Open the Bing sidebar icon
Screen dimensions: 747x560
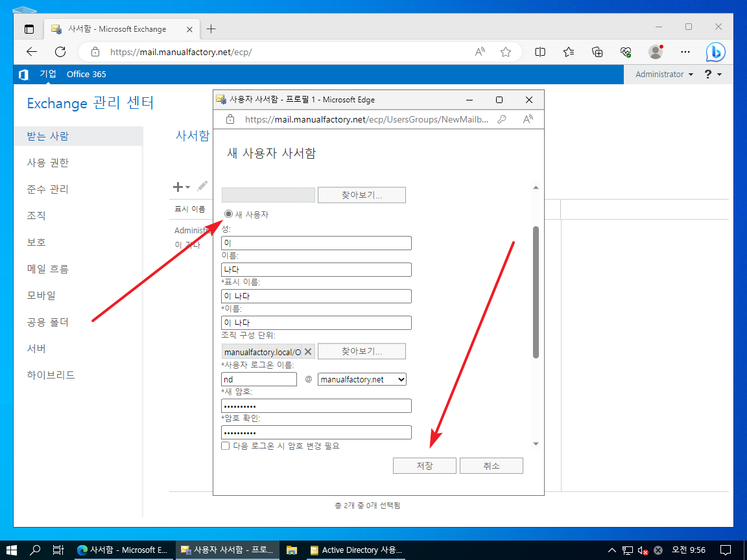point(716,52)
